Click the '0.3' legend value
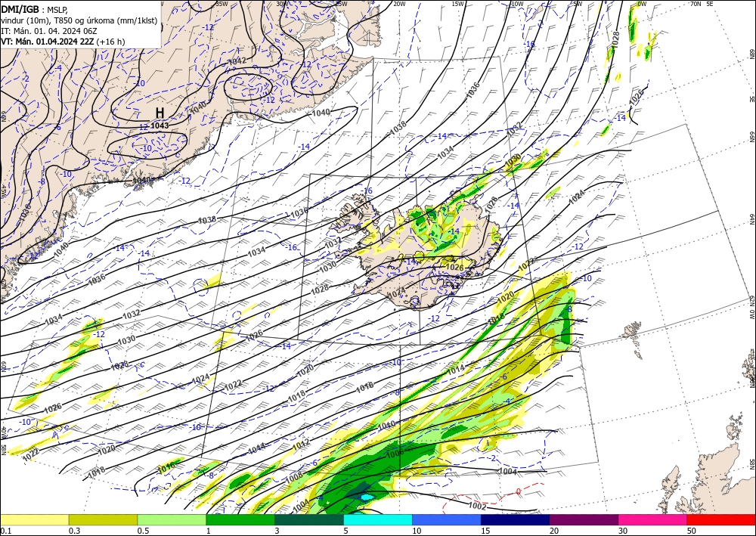756x536 pixels. 74,531
